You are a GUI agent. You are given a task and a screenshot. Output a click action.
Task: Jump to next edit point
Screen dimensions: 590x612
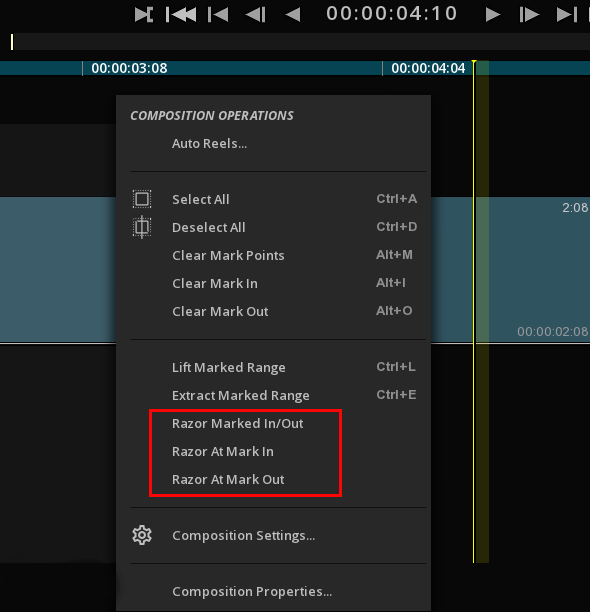click(x=567, y=15)
